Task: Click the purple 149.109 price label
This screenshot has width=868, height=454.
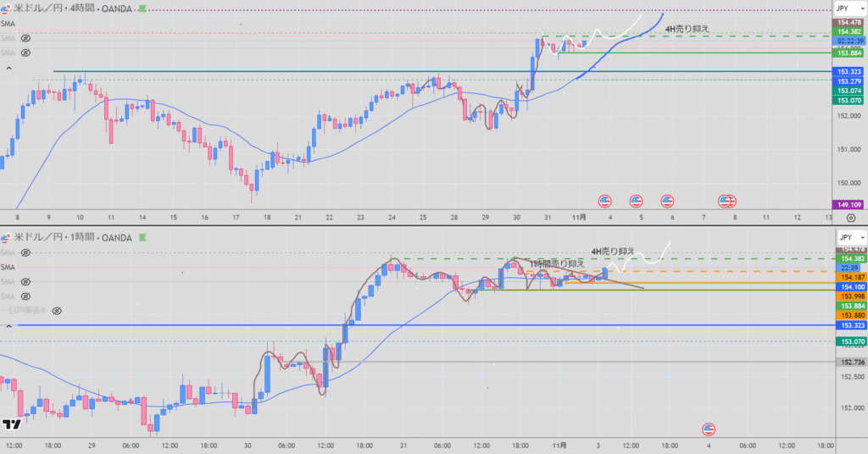Action: [850, 204]
